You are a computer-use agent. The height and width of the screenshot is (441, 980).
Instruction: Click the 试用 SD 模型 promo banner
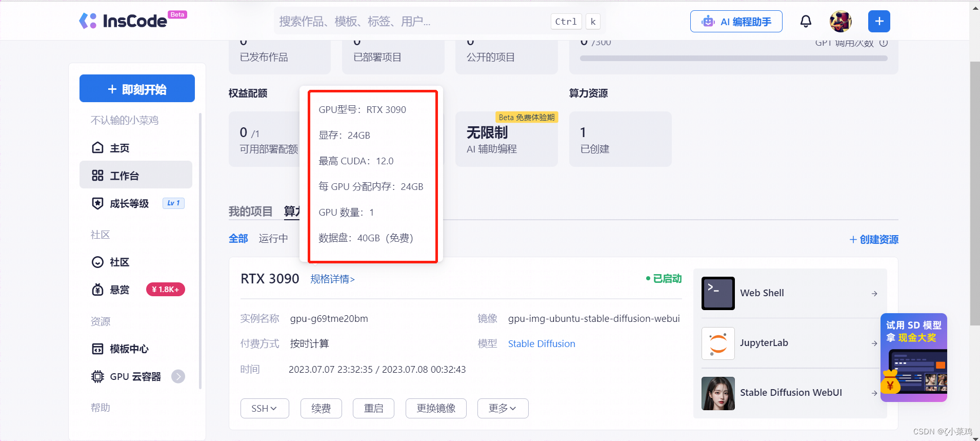[x=914, y=358]
